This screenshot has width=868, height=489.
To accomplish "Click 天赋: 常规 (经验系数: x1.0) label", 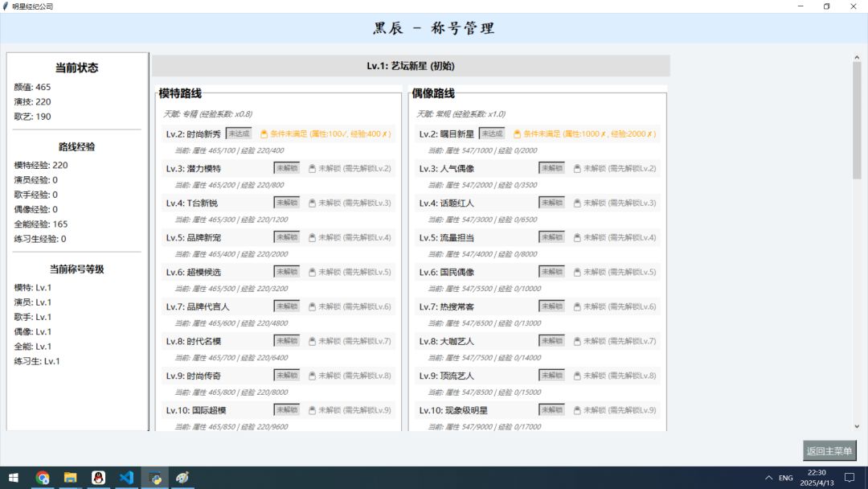I will click(x=461, y=114).
